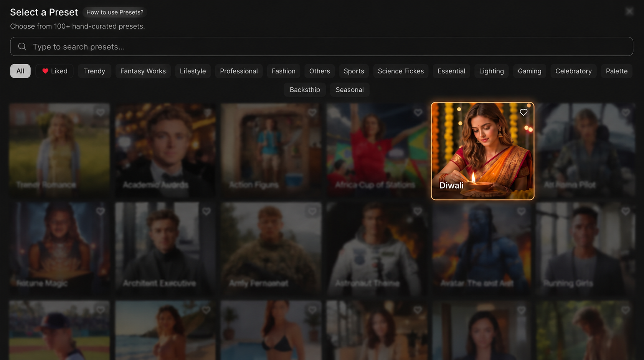Switch to the Lighting category
This screenshot has width=644, height=360.
491,71
